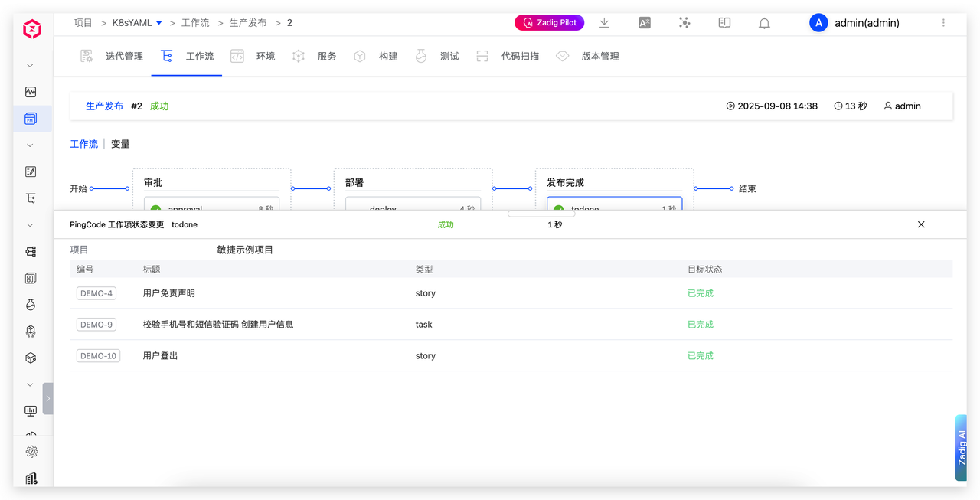Screen dimensions: 980x500
Task: Click the three-dot more options menu
Action: (x=943, y=23)
